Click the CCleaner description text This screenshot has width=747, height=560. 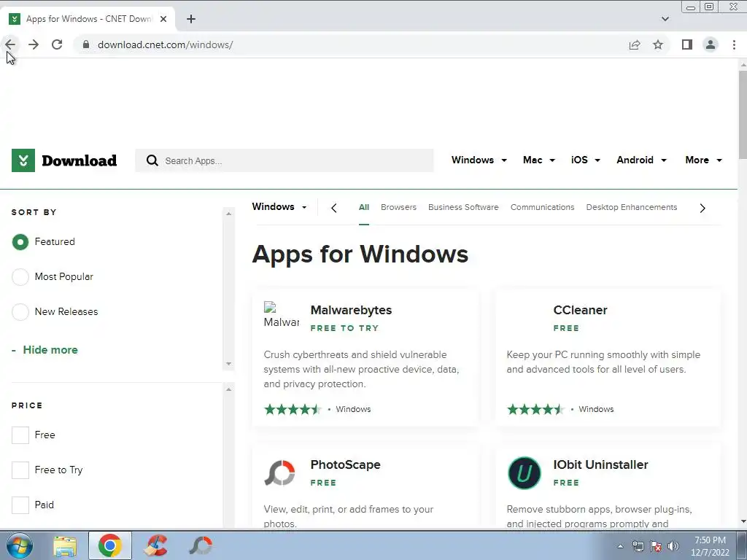point(603,362)
